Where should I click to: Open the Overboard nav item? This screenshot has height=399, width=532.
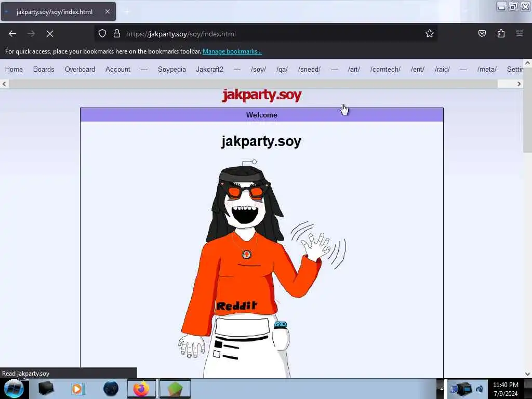pyautogui.click(x=80, y=69)
